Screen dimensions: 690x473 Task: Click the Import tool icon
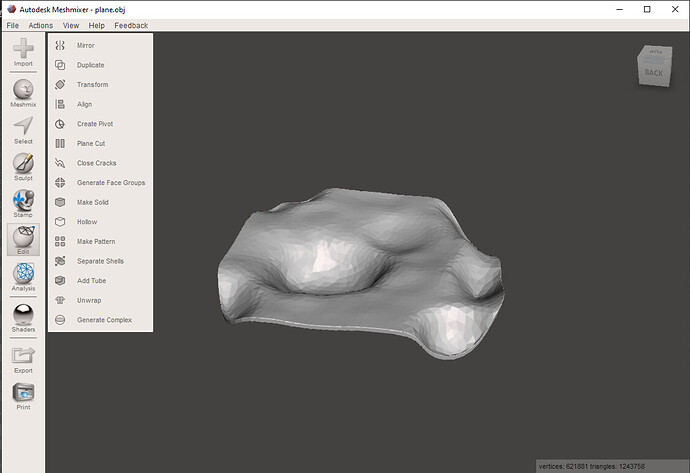(23, 50)
